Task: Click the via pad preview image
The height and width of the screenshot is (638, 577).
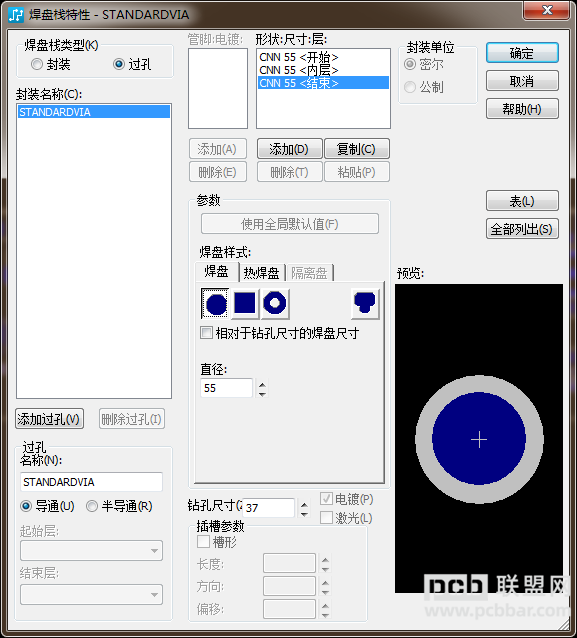Action: (x=479, y=438)
